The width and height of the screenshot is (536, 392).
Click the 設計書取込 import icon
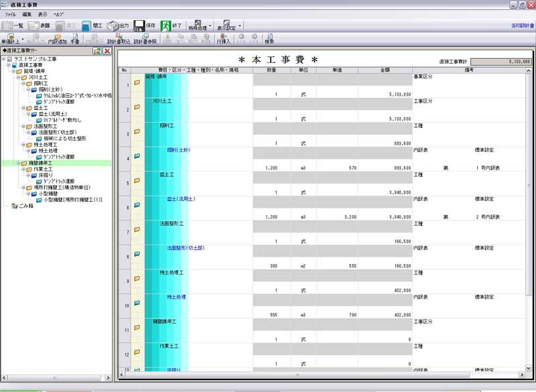[119, 38]
